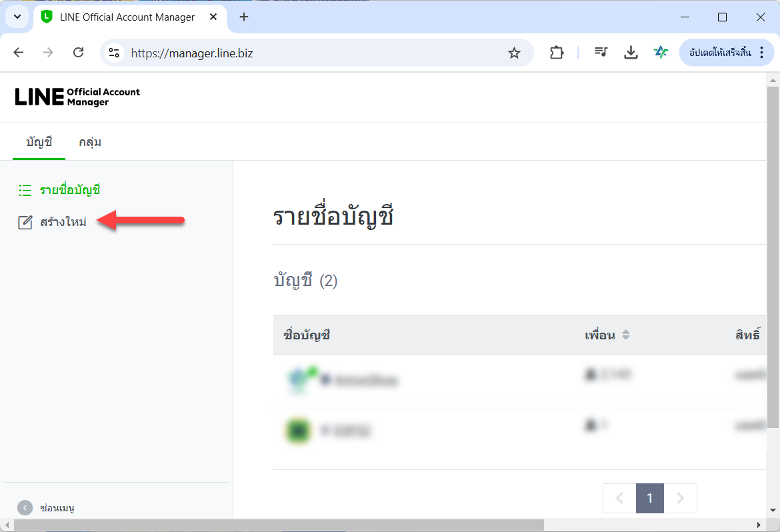Viewport: 780px width, 532px height.
Task: Click the บัญชี (2) heading text
Action: point(305,280)
